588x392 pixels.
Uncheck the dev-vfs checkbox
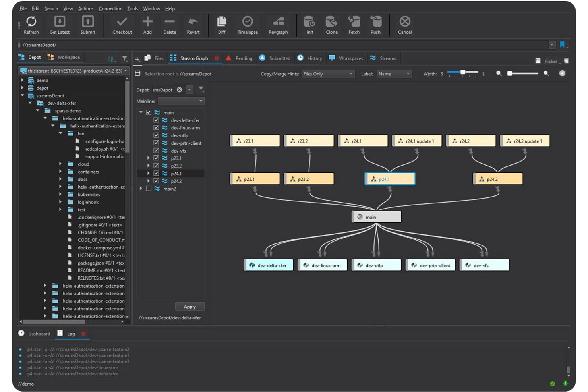(x=156, y=151)
